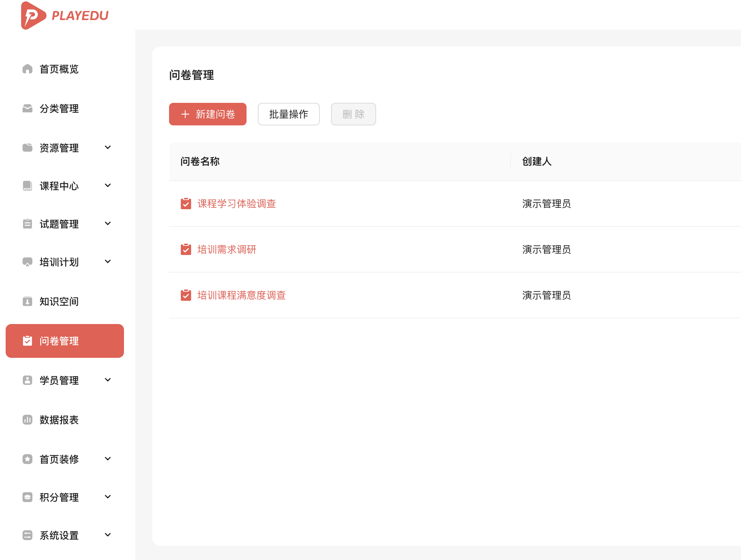The height and width of the screenshot is (560, 741).
Task: Click the star badge icon beside 首页装修
Action: point(27,459)
